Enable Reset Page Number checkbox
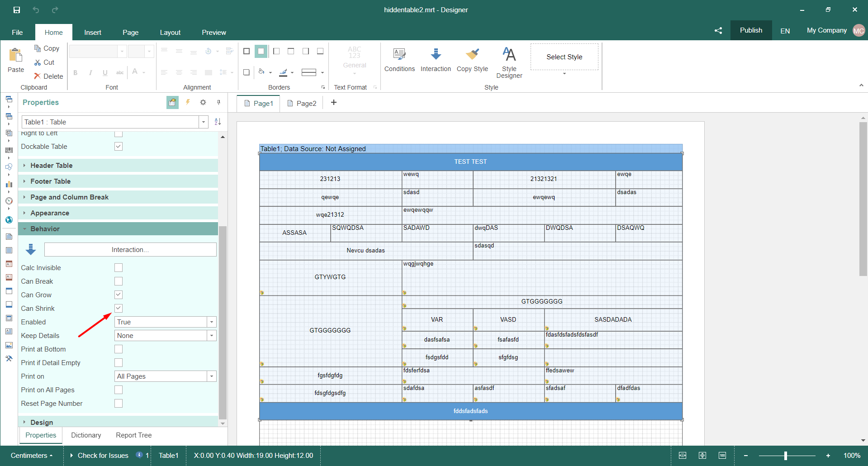 pyautogui.click(x=119, y=404)
